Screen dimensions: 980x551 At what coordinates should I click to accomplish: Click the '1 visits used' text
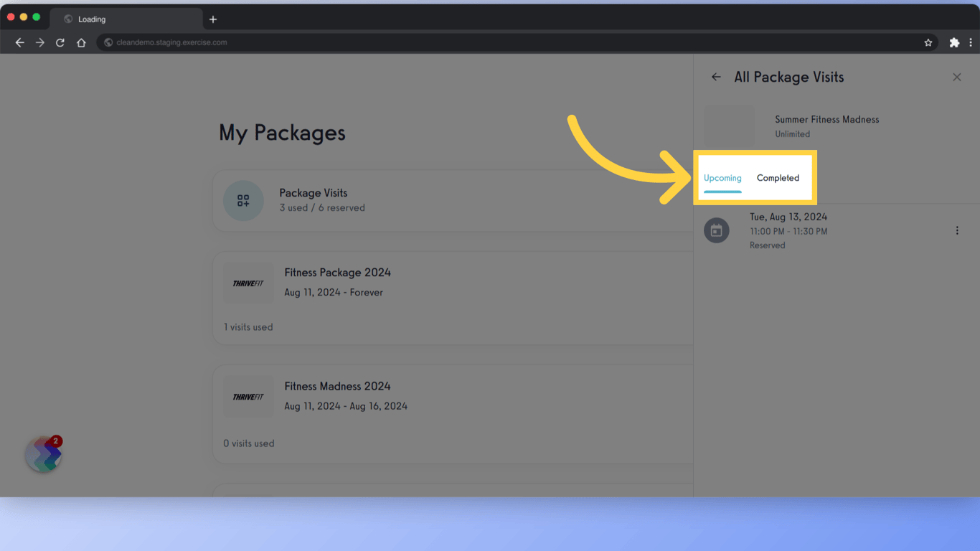(248, 327)
